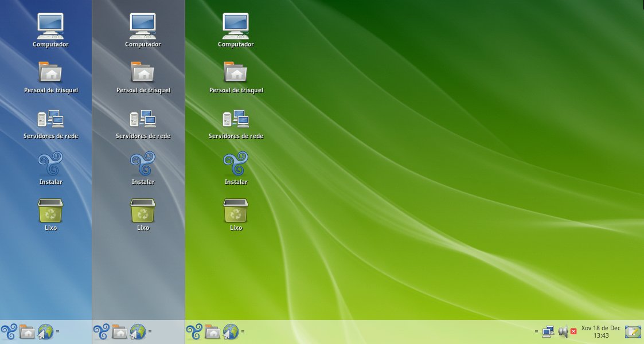Select Servidores de rede icon on gray desktop
The image size is (644, 344).
(x=143, y=119)
